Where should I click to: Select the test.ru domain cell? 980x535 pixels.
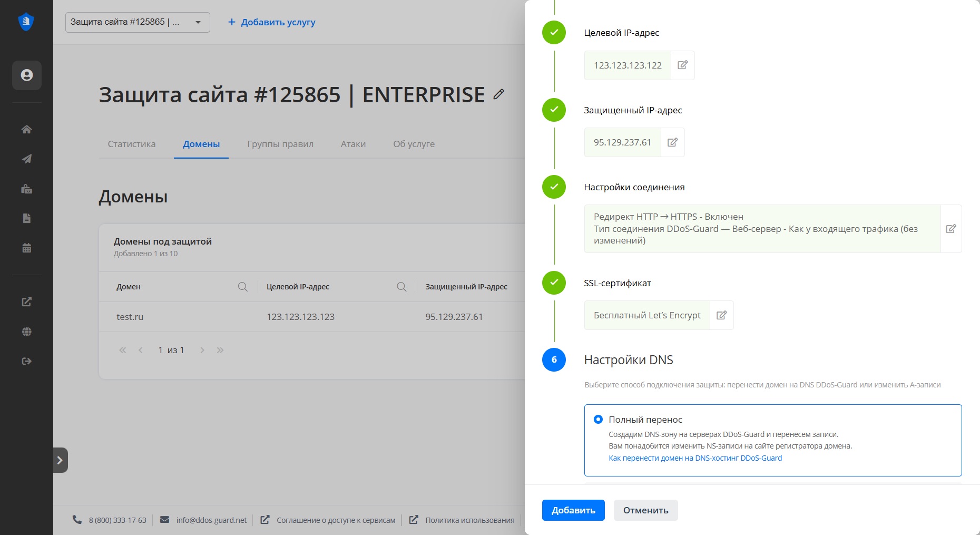(130, 317)
